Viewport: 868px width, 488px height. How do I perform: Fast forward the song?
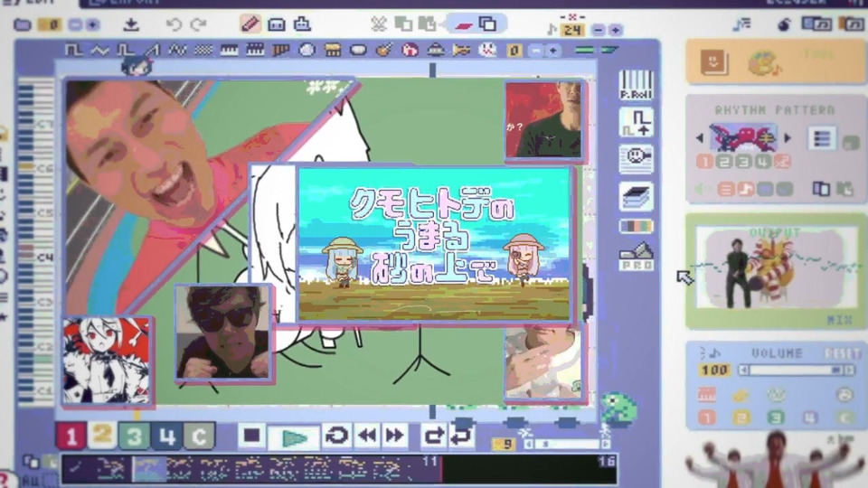395,436
